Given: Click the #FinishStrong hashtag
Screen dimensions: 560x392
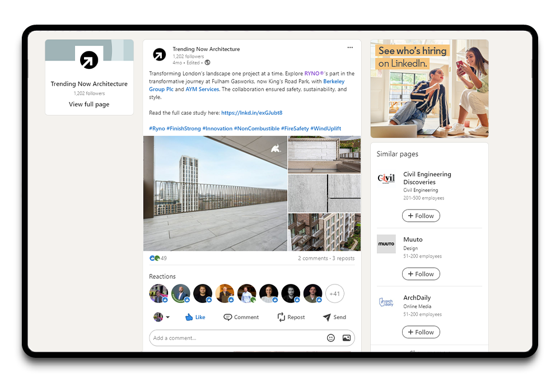Looking at the screenshot, I should tap(184, 129).
